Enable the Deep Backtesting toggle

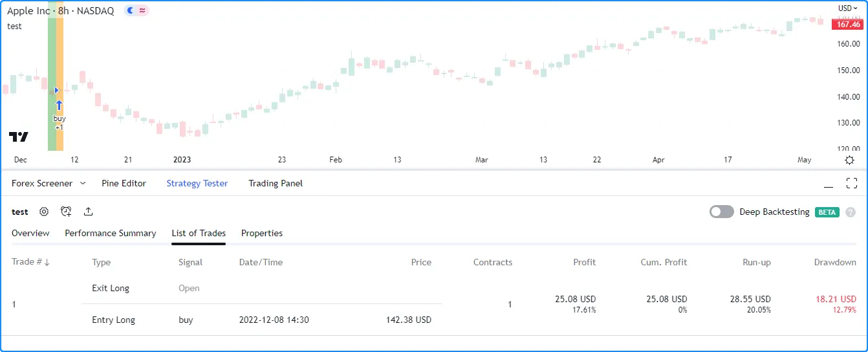(721, 212)
